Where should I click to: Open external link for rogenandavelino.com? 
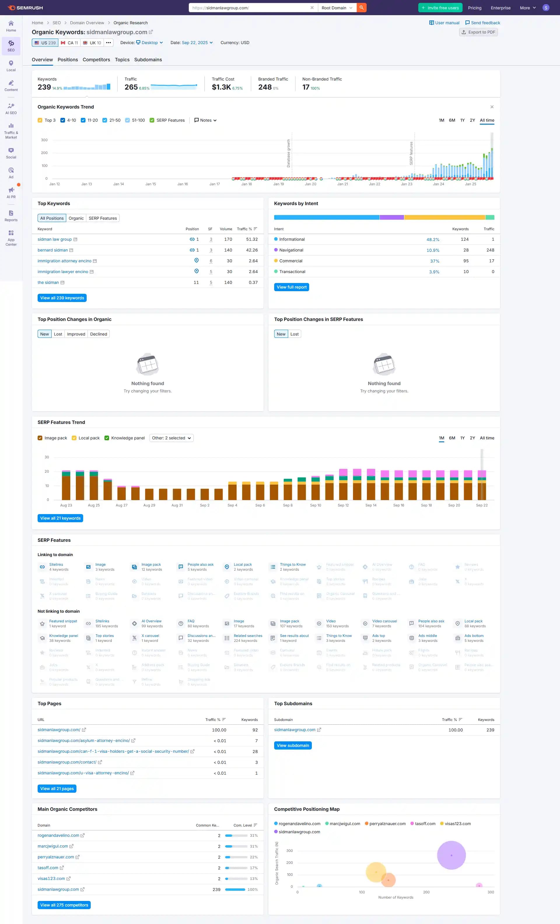tap(83, 835)
